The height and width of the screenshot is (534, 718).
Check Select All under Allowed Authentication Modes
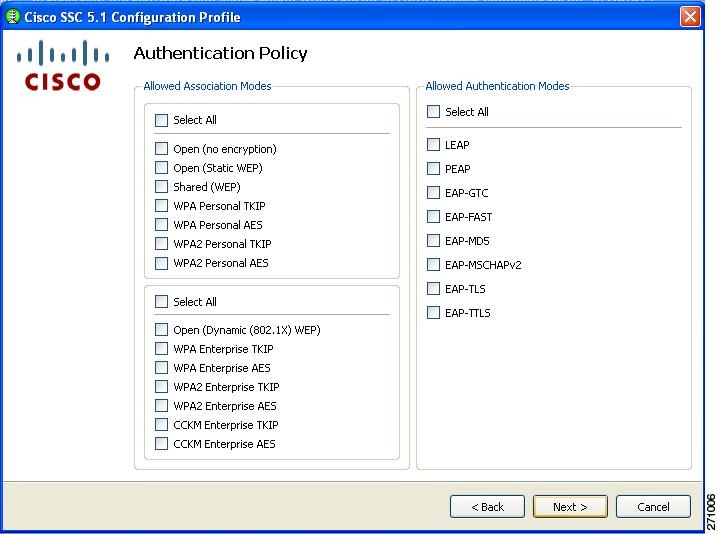point(433,112)
